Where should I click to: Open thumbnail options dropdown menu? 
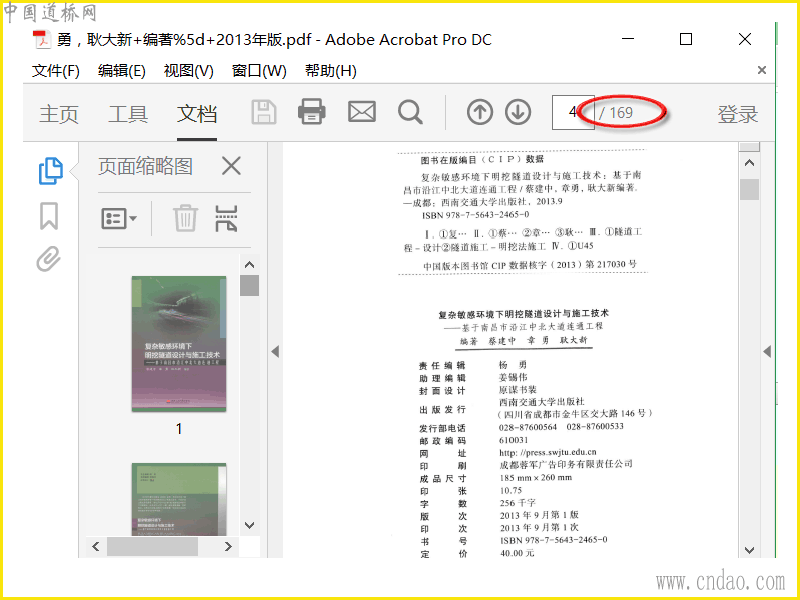[x=119, y=218]
